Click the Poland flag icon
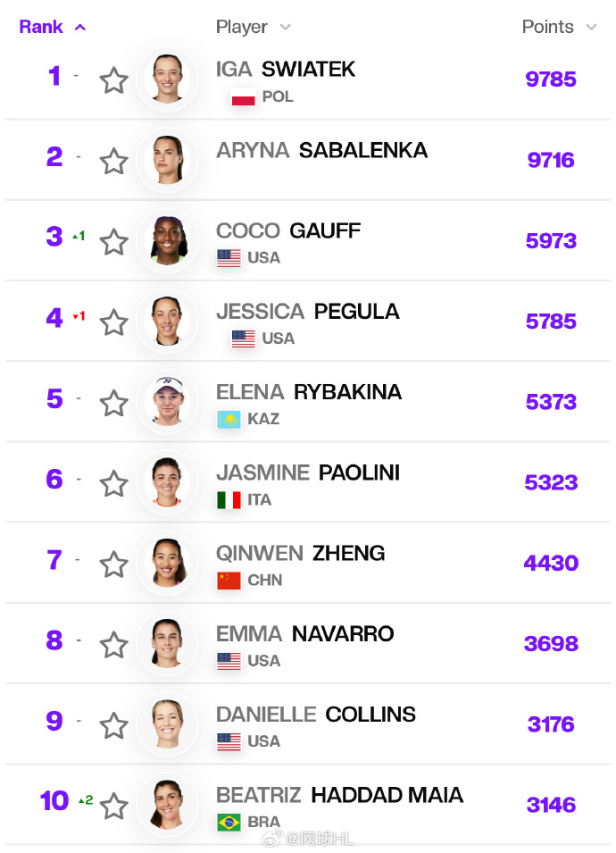This screenshot has height=853, width=616. [243, 97]
